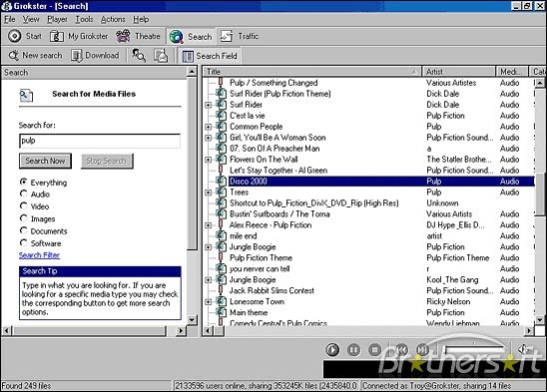Select the Images radio button

pos(23,218)
